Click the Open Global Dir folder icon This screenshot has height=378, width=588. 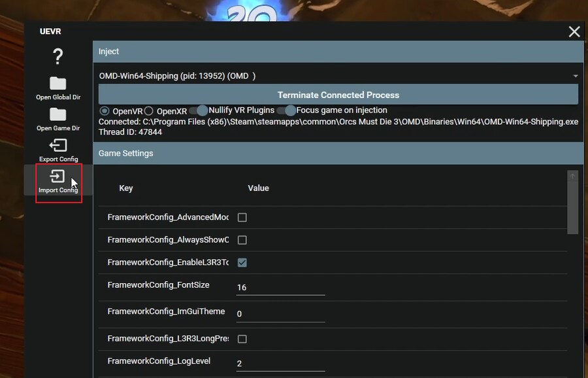[58, 84]
